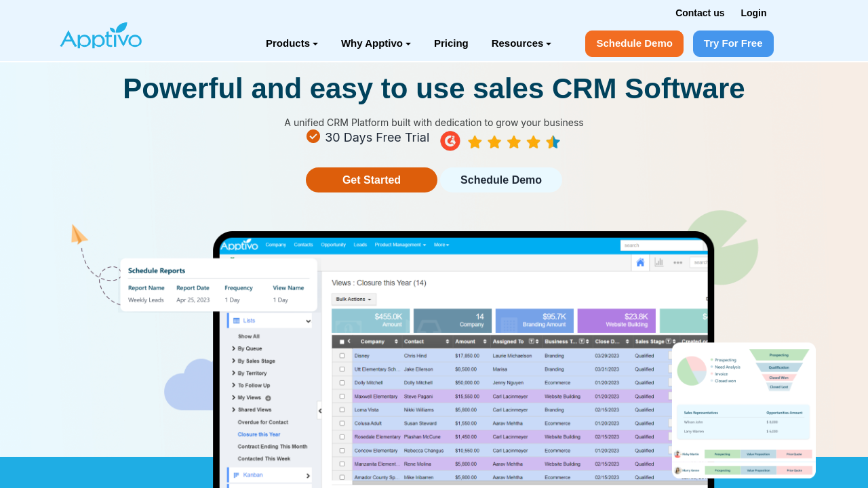
Task: Open the Bulk Actions dropdown
Action: pos(353,299)
